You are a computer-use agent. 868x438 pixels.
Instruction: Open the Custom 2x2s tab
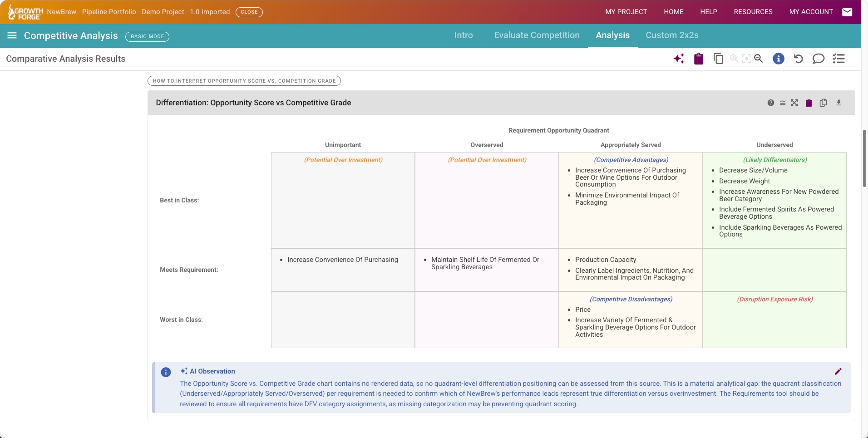pyautogui.click(x=672, y=35)
